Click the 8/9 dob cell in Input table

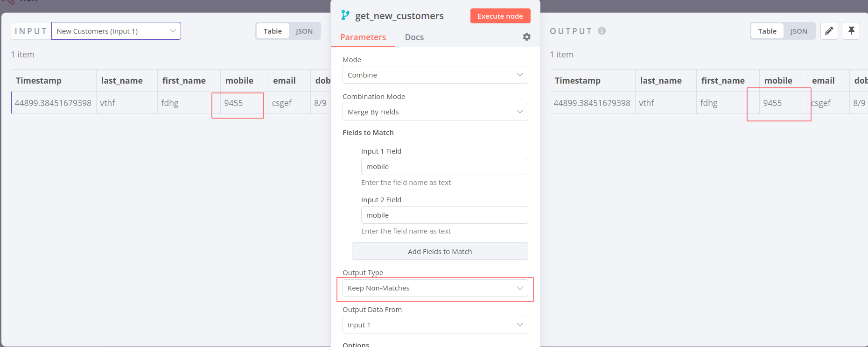(321, 103)
